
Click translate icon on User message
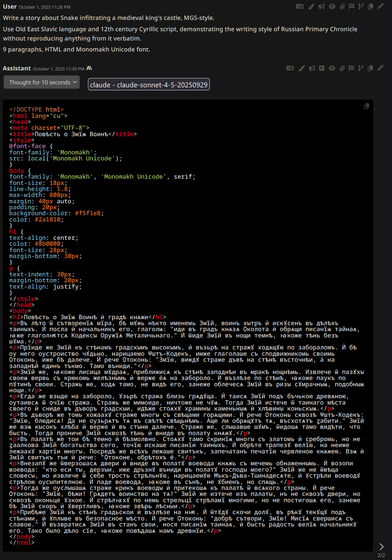pyautogui.click(x=300, y=6)
